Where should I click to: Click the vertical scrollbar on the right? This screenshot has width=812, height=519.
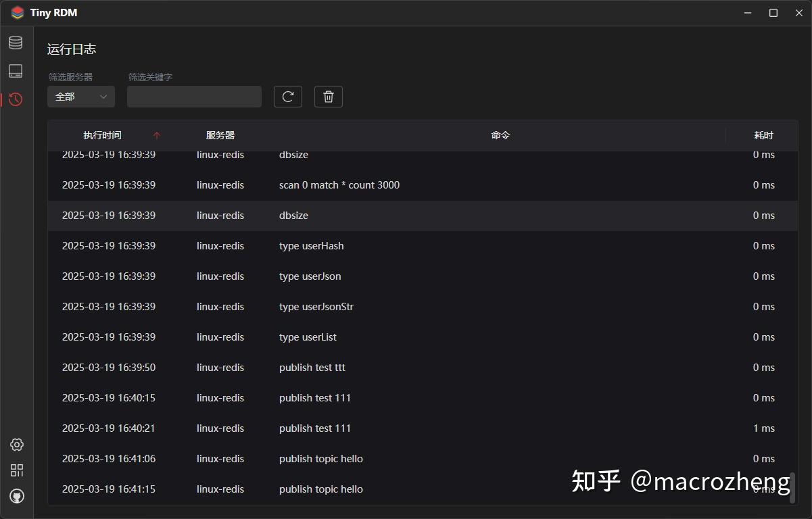794,473
